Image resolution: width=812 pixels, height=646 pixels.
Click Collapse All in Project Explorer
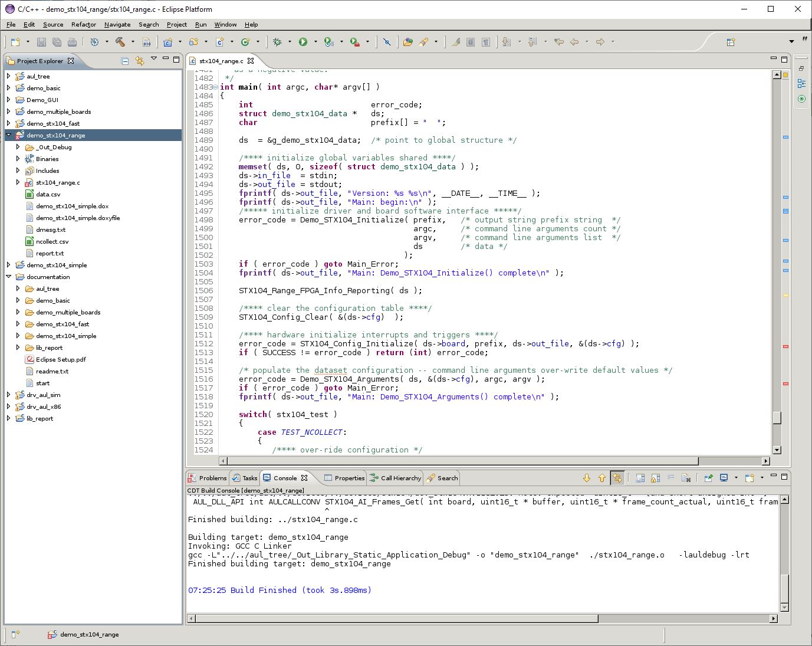click(x=125, y=61)
